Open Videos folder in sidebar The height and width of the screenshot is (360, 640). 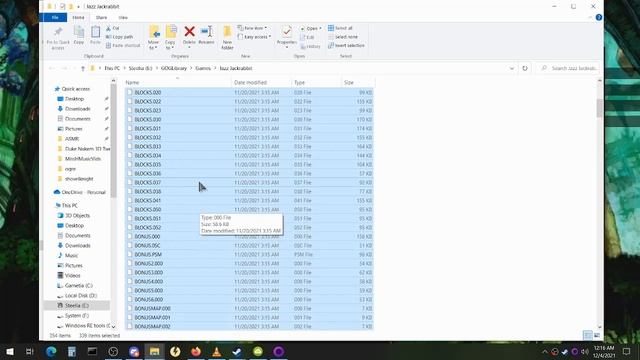[x=69, y=276]
